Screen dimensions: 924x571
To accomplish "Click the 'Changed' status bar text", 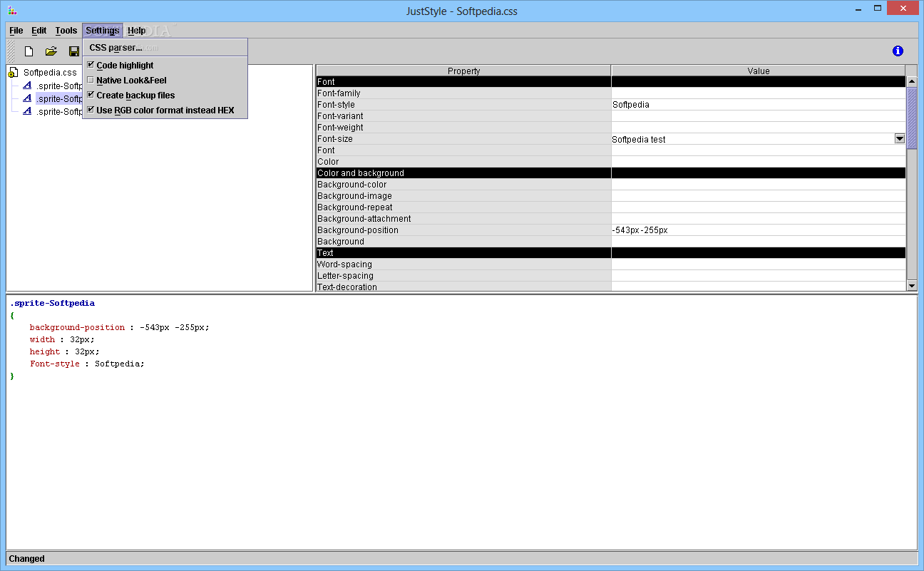I will (27, 559).
